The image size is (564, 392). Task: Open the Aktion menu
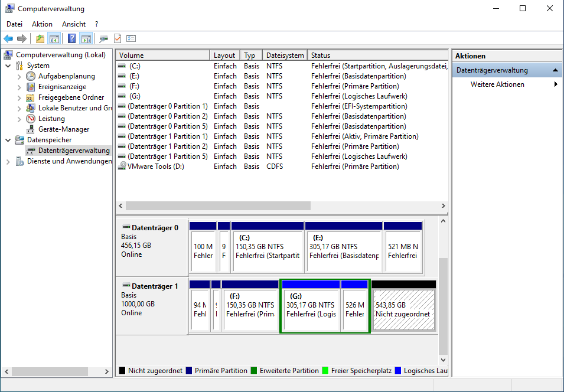42,24
